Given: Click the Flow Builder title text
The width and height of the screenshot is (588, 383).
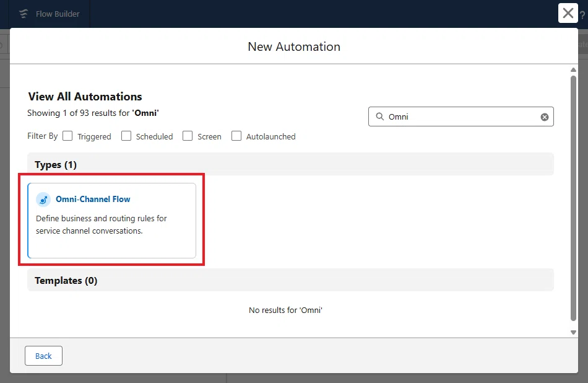Looking at the screenshot, I should 58,14.
